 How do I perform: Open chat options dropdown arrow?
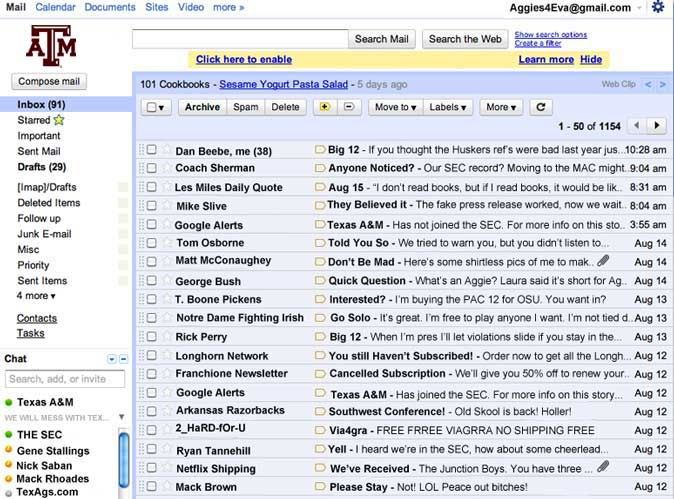pos(112,359)
